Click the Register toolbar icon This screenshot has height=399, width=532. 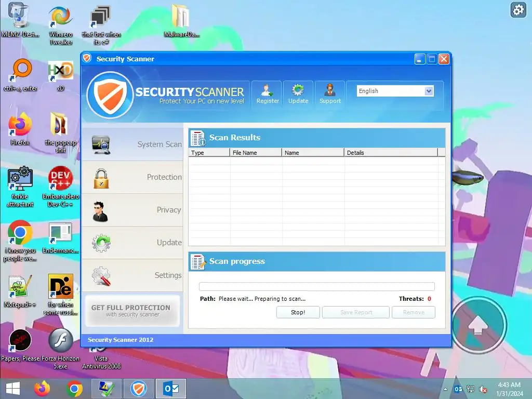coord(267,95)
